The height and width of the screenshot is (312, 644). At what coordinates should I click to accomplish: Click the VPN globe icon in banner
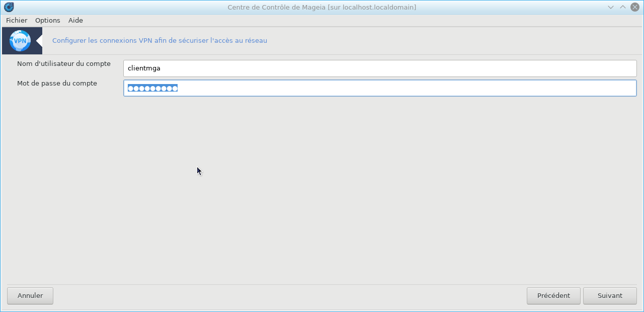click(x=20, y=41)
